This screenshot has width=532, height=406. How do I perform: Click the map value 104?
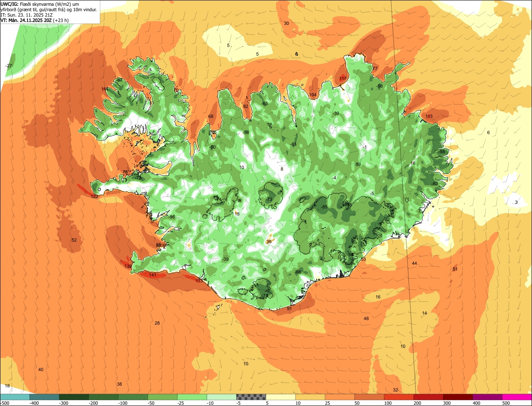313,95
